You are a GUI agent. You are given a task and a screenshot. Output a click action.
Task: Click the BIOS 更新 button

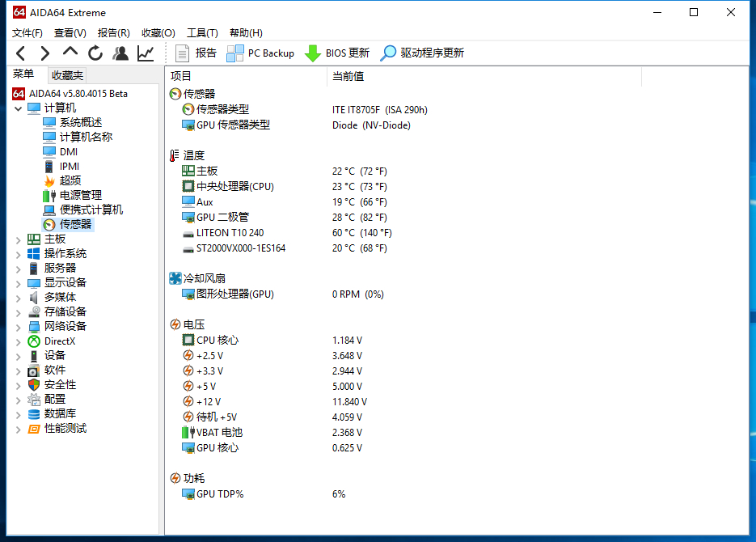click(337, 53)
